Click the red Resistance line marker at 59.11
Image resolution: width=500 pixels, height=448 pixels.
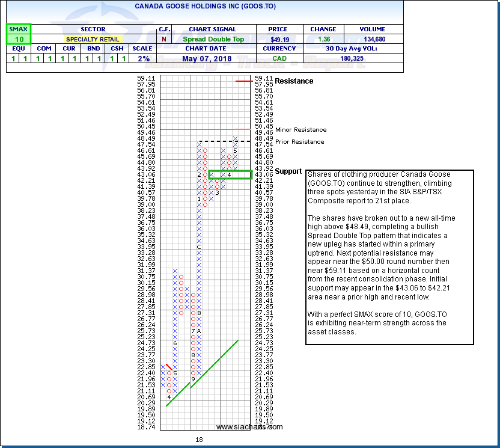(244, 81)
